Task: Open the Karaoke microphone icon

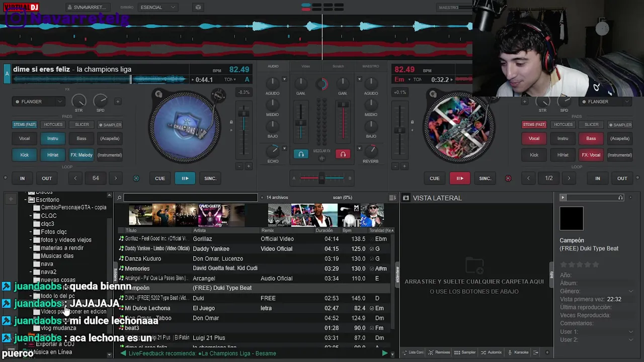Action: pos(518,352)
